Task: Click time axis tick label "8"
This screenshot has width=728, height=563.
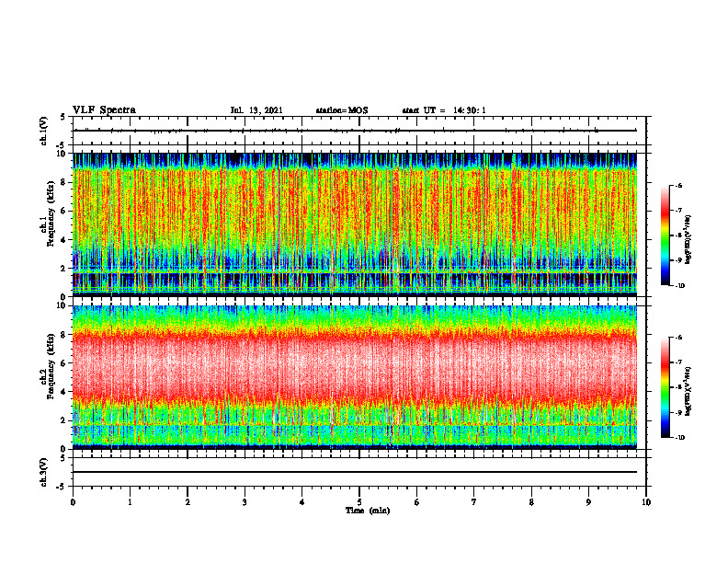Action: pyautogui.click(x=531, y=502)
